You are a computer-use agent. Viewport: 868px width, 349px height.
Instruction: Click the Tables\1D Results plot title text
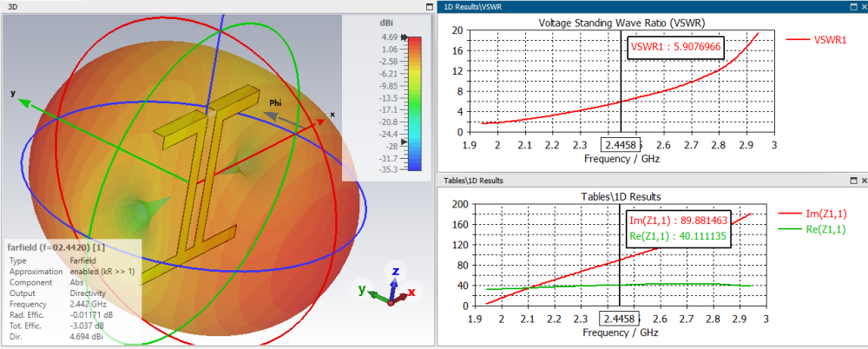pos(621,197)
